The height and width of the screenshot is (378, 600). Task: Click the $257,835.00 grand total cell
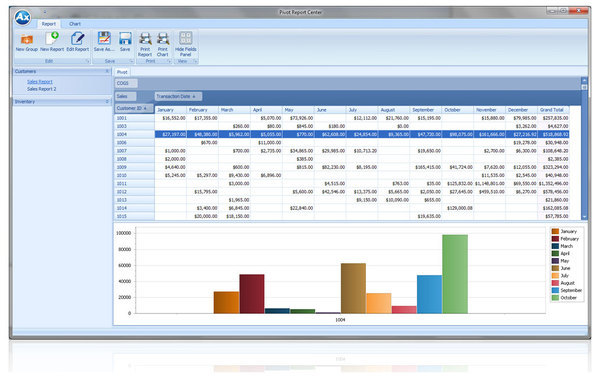[x=553, y=118]
